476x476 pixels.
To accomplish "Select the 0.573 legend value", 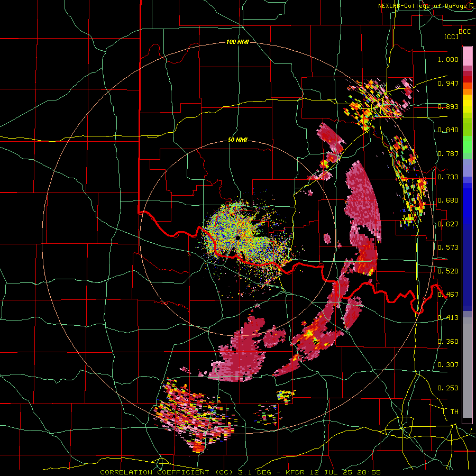I will point(448,248).
